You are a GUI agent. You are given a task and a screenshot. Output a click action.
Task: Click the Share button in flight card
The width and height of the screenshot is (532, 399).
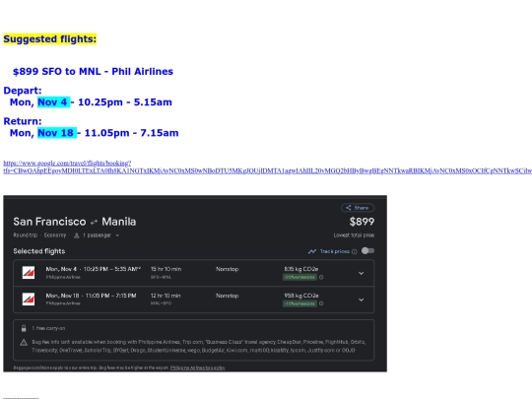coord(358,208)
